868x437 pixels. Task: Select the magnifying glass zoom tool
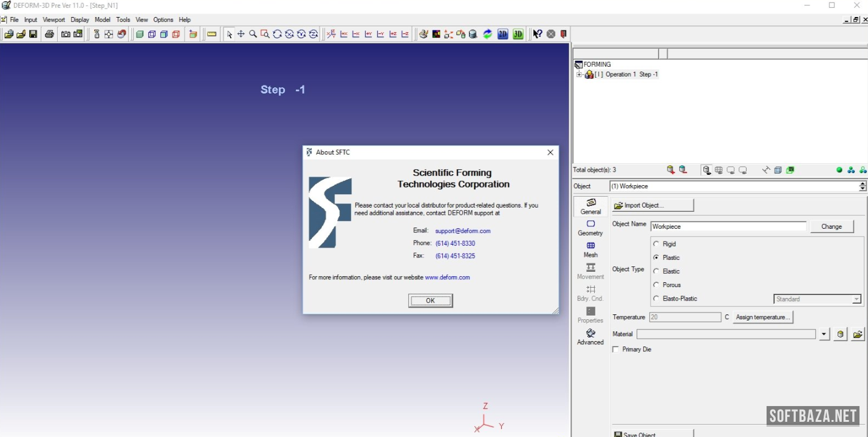pyautogui.click(x=253, y=34)
